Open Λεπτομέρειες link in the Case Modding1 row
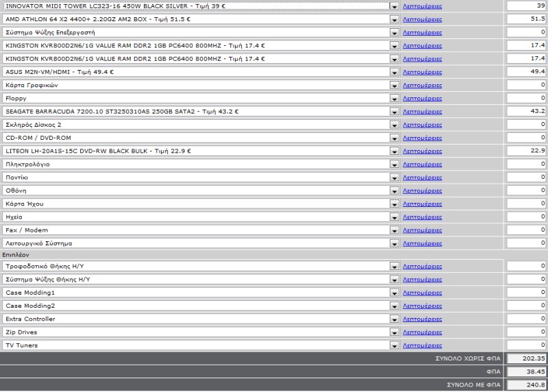This screenshot has height=392, width=548. (422, 293)
